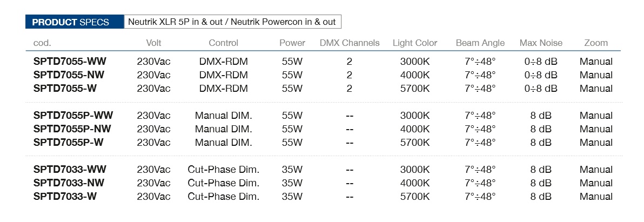Click the cod. column header
Image resolution: width=644 pixels, height=222 pixels.
(42, 43)
